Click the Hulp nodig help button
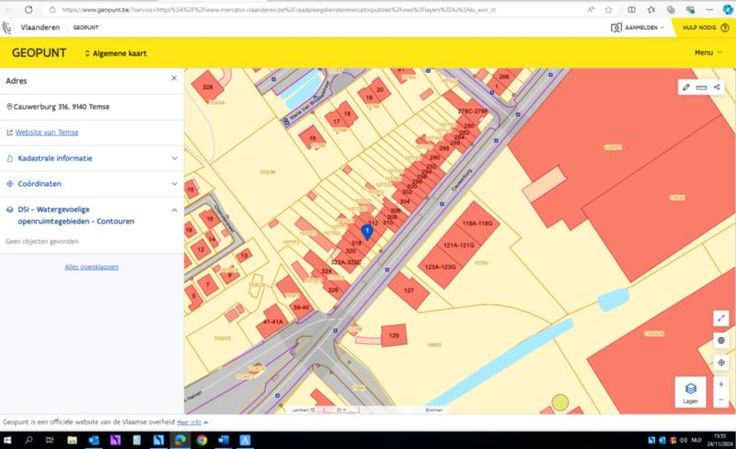736x449 pixels. [704, 27]
